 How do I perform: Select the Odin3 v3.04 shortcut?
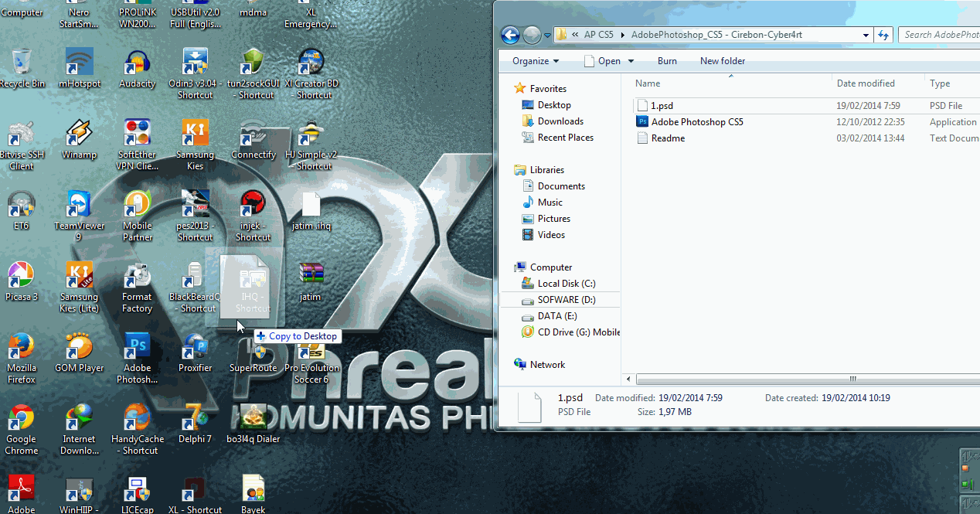(x=195, y=74)
